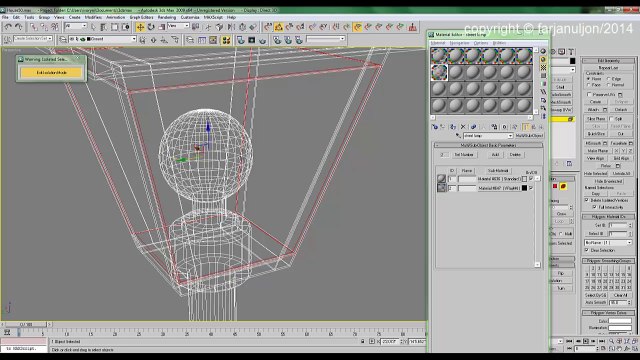Click Go to Start playback button
The image size is (640, 360).
click(x=569, y=341)
